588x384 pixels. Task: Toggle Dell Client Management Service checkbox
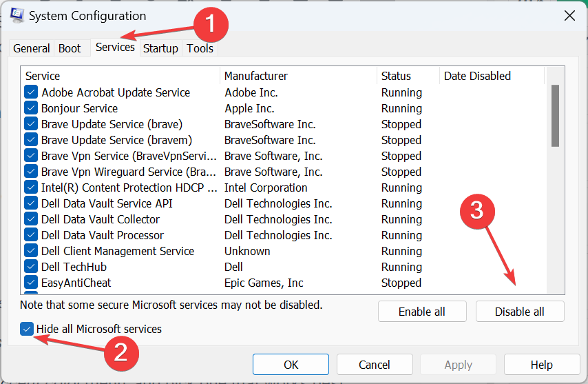pyautogui.click(x=31, y=251)
